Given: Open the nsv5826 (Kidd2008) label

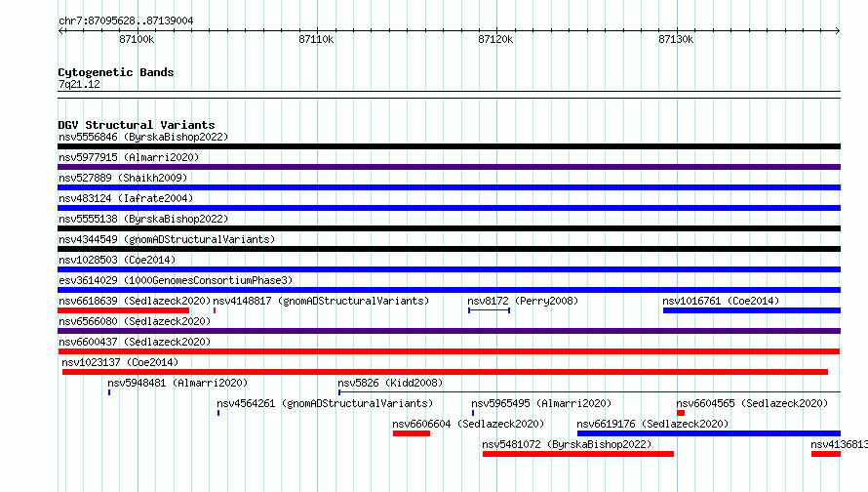Looking at the screenshot, I should coord(390,383).
